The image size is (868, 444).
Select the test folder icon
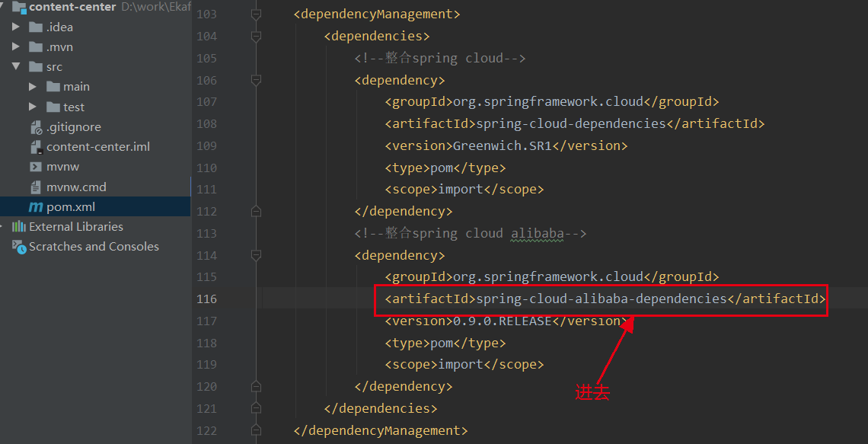tap(53, 107)
